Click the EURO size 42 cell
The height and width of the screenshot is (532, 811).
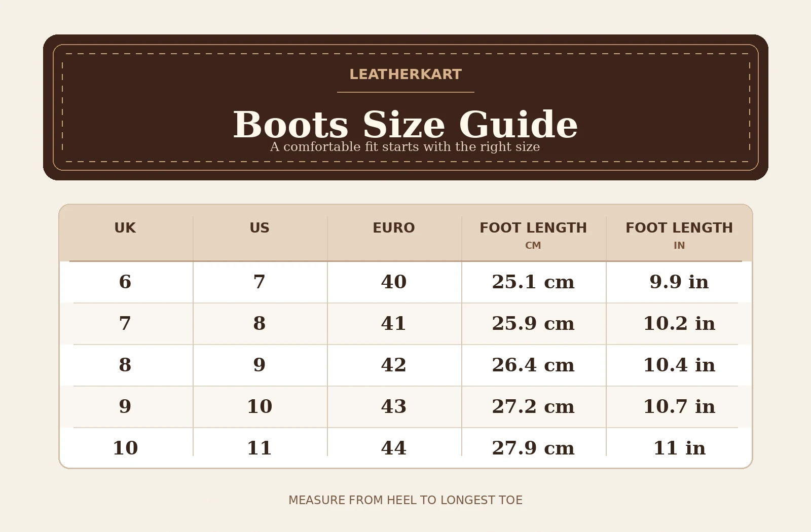click(x=394, y=365)
